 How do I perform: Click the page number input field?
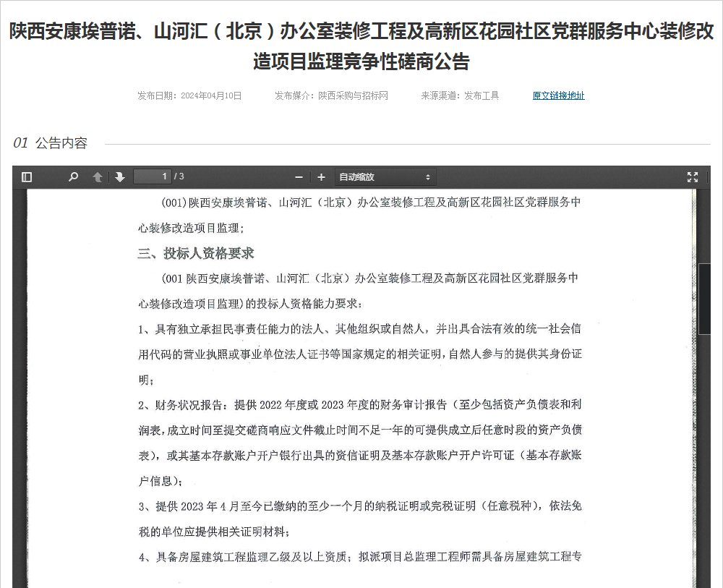pyautogui.click(x=152, y=176)
